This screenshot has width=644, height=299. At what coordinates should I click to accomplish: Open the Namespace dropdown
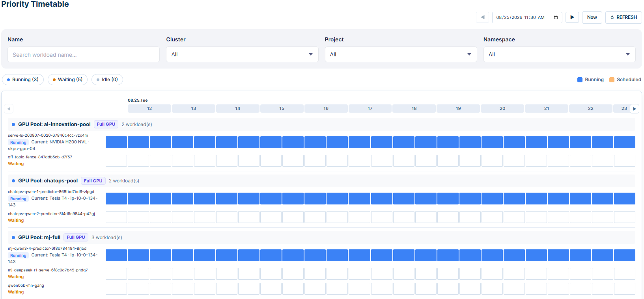pyautogui.click(x=559, y=54)
